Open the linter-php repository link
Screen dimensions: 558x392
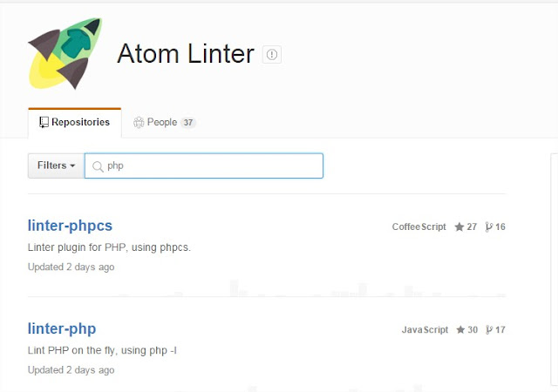[x=62, y=328]
